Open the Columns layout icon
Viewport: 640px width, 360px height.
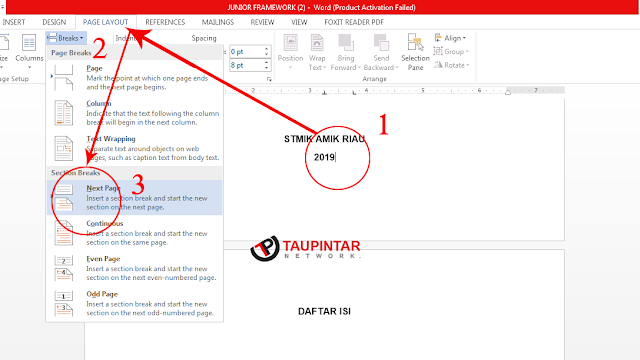(x=29, y=43)
